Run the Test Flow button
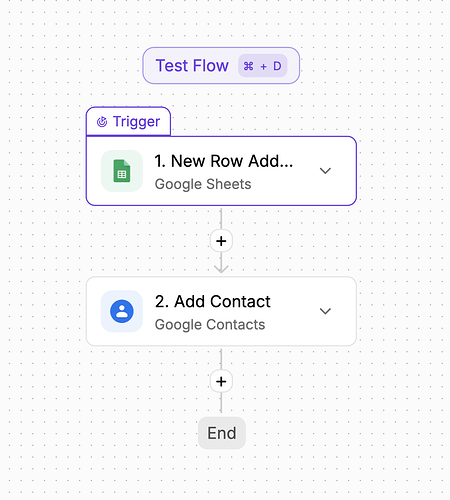This screenshot has width=450, height=500. tap(221, 66)
